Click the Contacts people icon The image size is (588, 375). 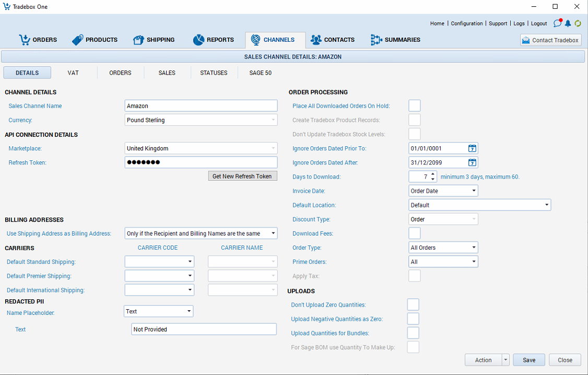pyautogui.click(x=316, y=40)
